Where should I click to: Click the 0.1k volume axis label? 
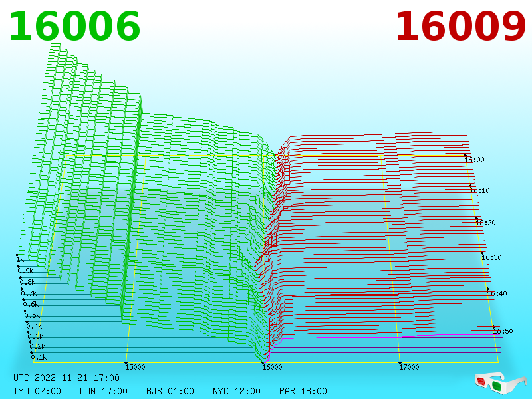(39, 357)
